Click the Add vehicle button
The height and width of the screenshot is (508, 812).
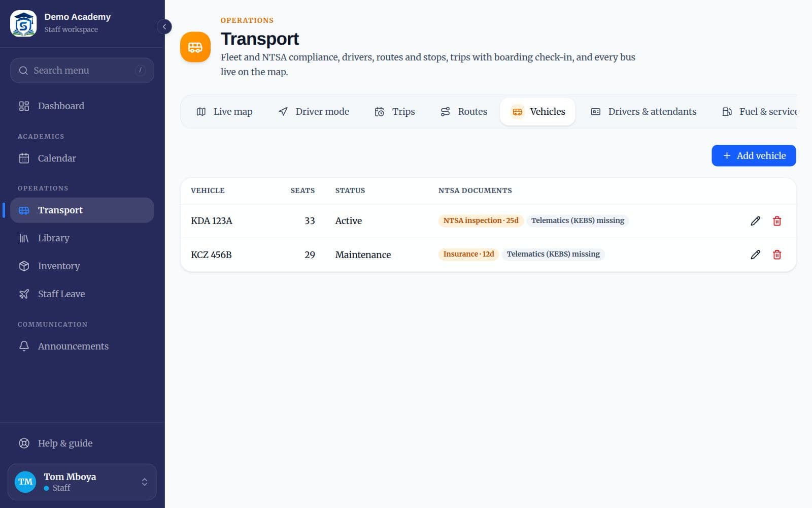tap(754, 155)
